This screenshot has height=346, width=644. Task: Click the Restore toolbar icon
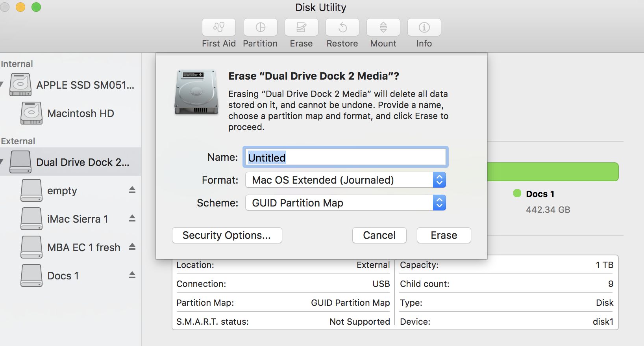[x=342, y=28]
